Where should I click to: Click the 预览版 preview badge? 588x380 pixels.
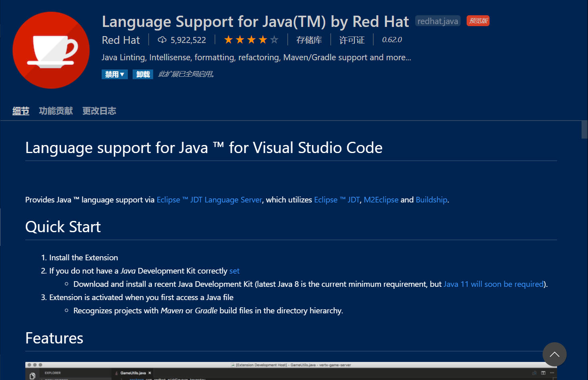click(478, 21)
